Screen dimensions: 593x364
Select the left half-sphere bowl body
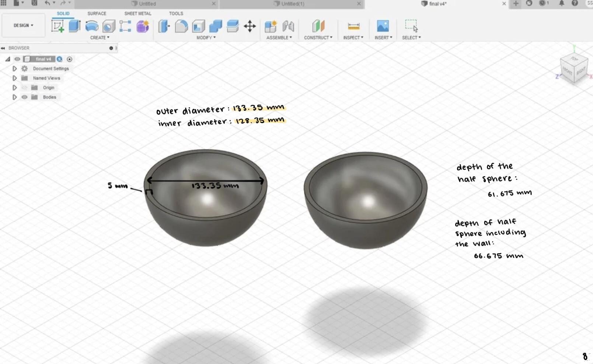[205, 197]
